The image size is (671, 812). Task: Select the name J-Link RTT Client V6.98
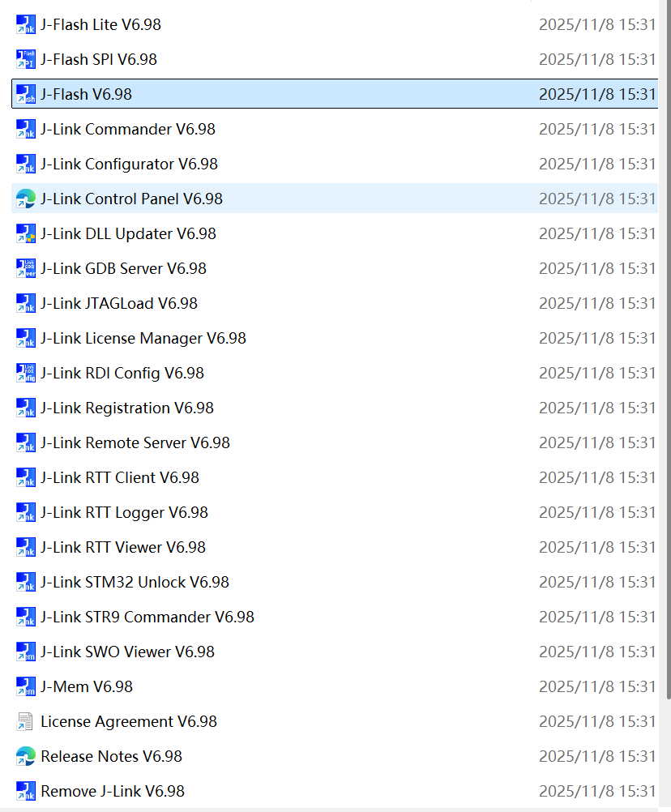tap(120, 477)
